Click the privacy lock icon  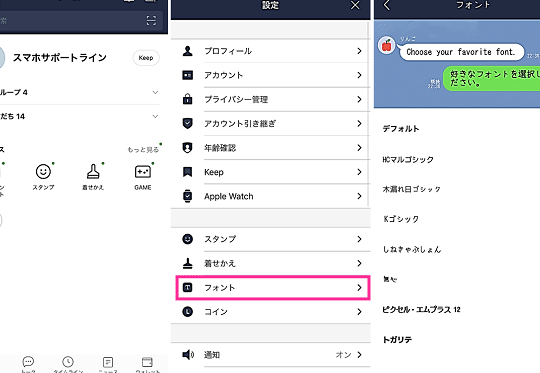tap(187, 99)
